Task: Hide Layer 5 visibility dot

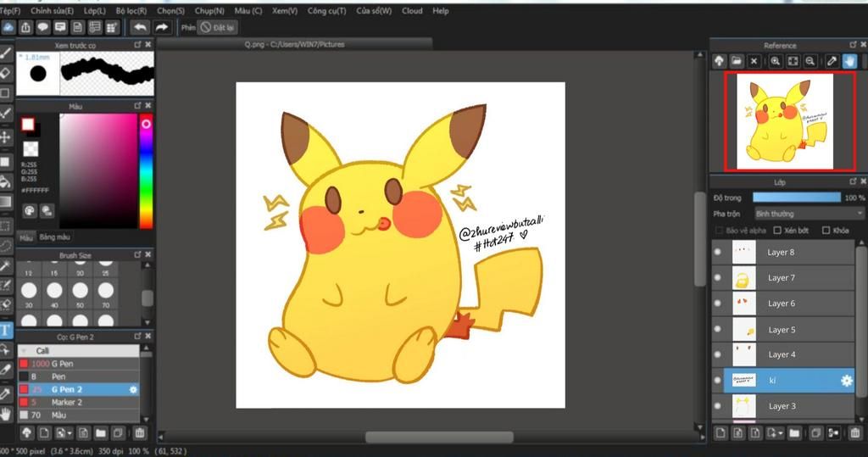Action: click(x=718, y=329)
